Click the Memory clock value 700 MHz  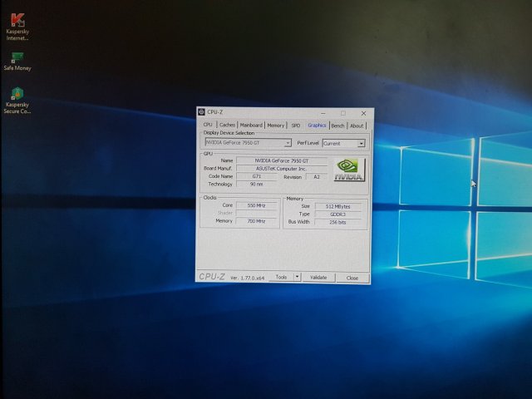click(x=257, y=221)
